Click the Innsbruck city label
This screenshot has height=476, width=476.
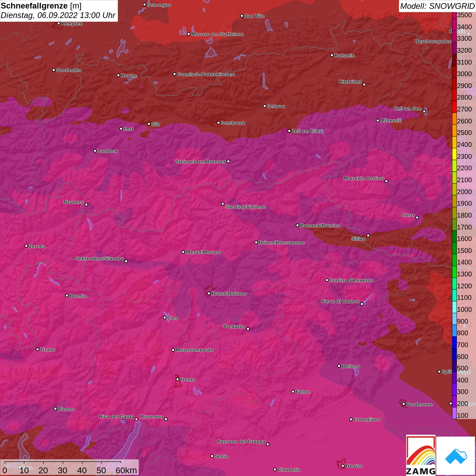pos(233,123)
